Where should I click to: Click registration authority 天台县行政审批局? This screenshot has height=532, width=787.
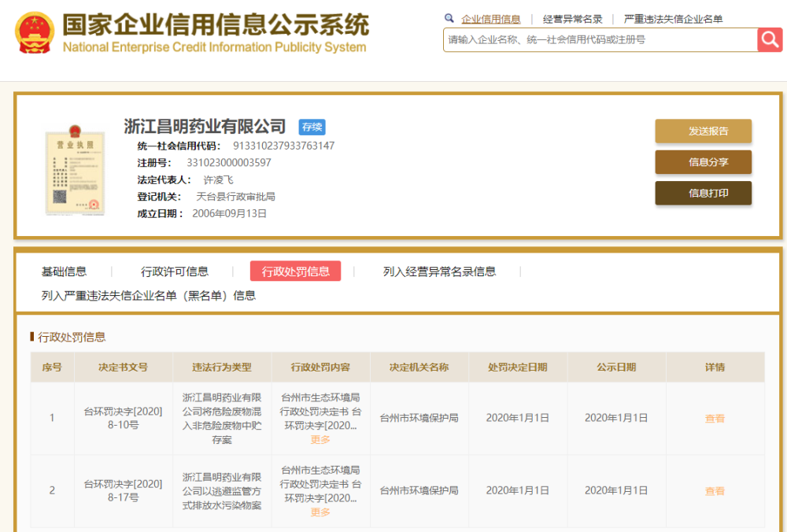click(x=235, y=197)
